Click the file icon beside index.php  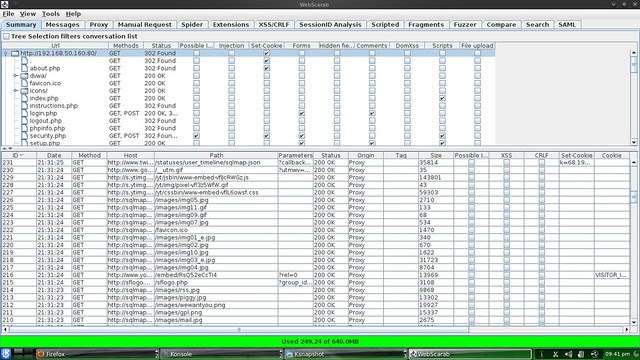click(24, 98)
